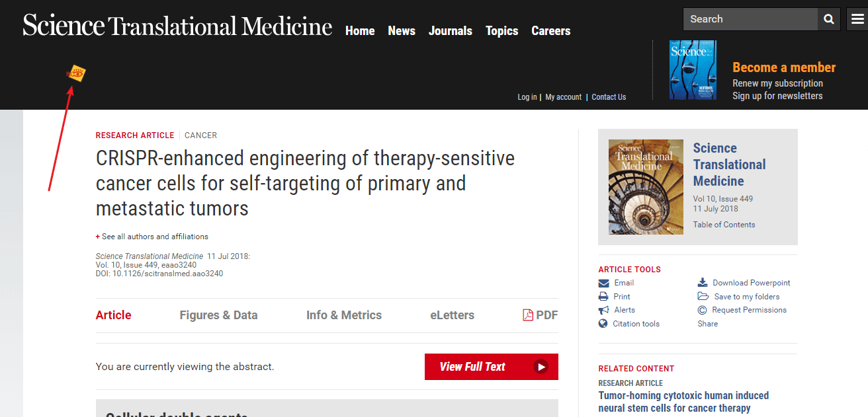Expand See all authors and affiliations
The height and width of the screenshot is (417, 868).
click(152, 237)
